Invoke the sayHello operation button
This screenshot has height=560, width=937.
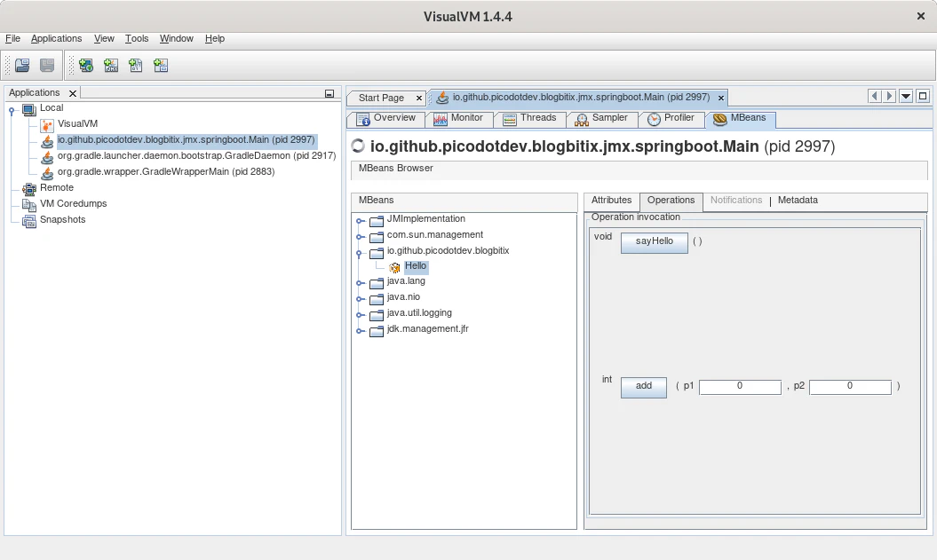click(x=654, y=241)
